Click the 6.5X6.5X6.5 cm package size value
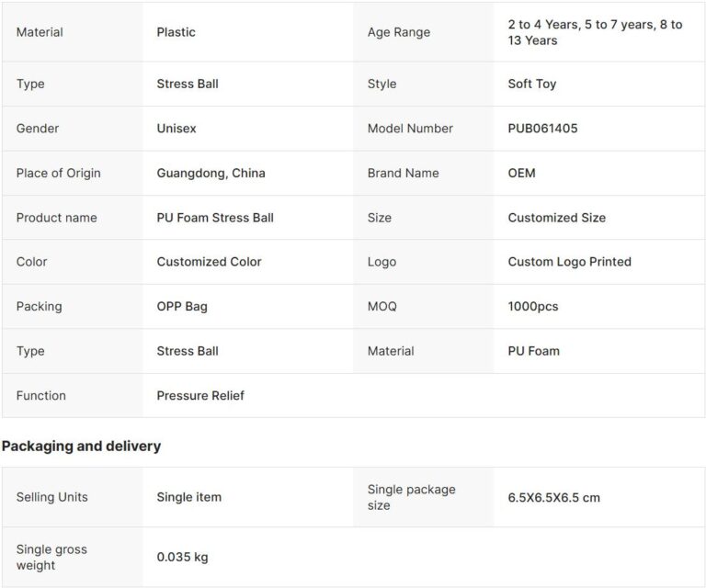Screen dimensions: 706x588 (553, 497)
